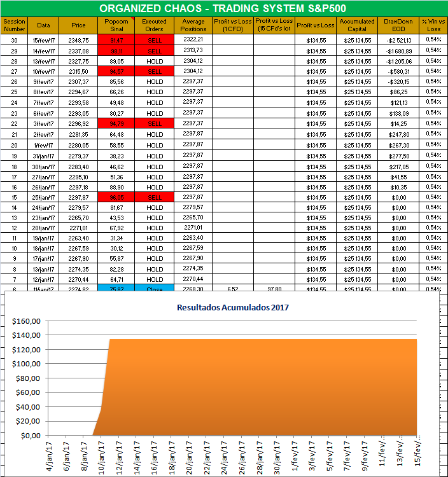Click the title ORGANIZED CHAOS - TRADING SYSTEM S&P500

pos(223,8)
